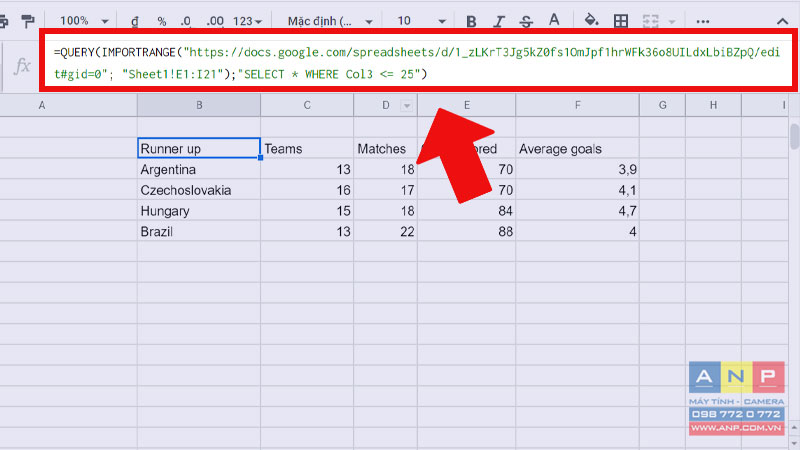Click inside the QUERY formula bar
Viewport: 800px width, 450px height.
pos(418,63)
